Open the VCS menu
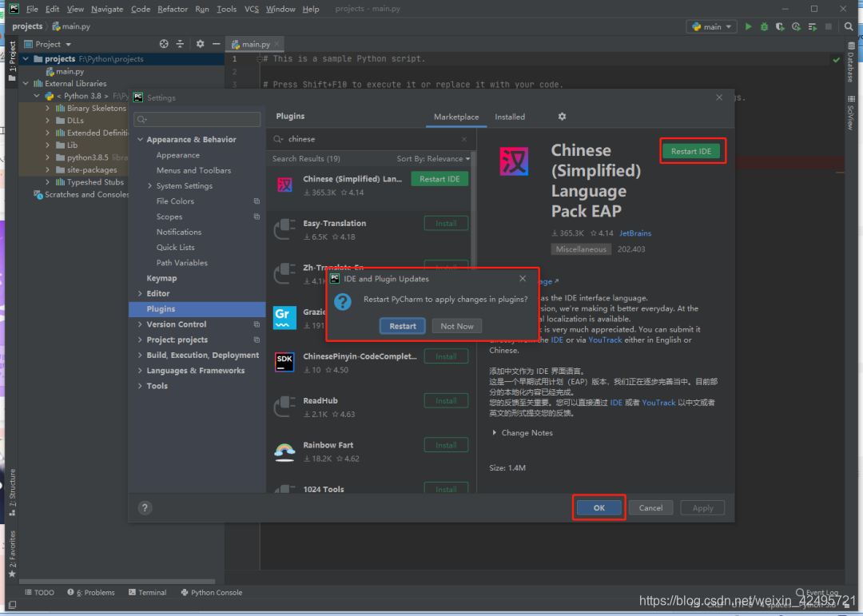The width and height of the screenshot is (863, 616). 252,9
